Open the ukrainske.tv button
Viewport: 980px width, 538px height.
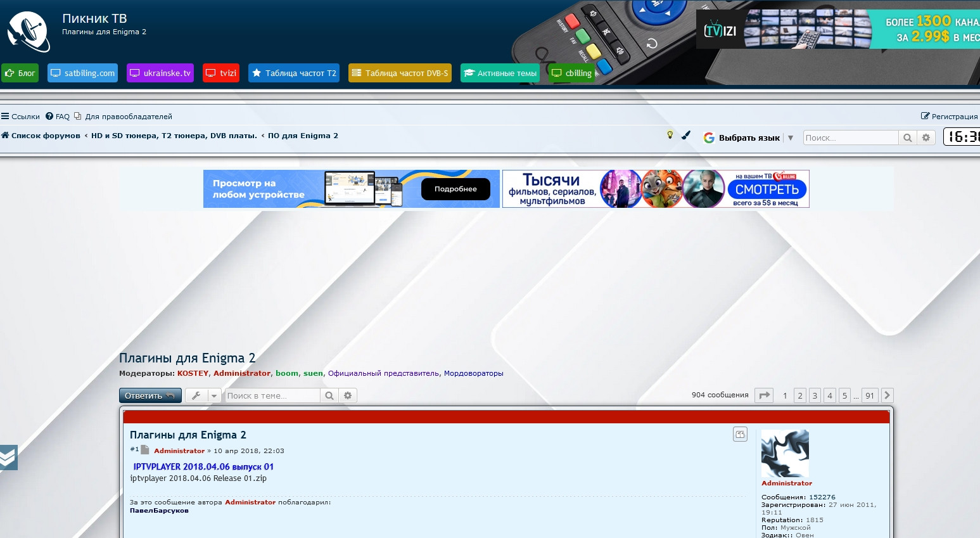click(x=160, y=73)
